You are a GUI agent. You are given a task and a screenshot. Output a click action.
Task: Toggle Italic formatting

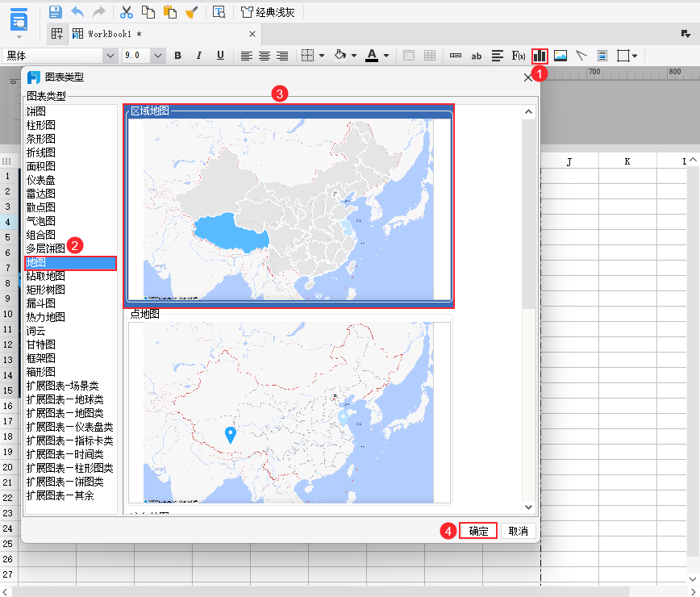198,56
